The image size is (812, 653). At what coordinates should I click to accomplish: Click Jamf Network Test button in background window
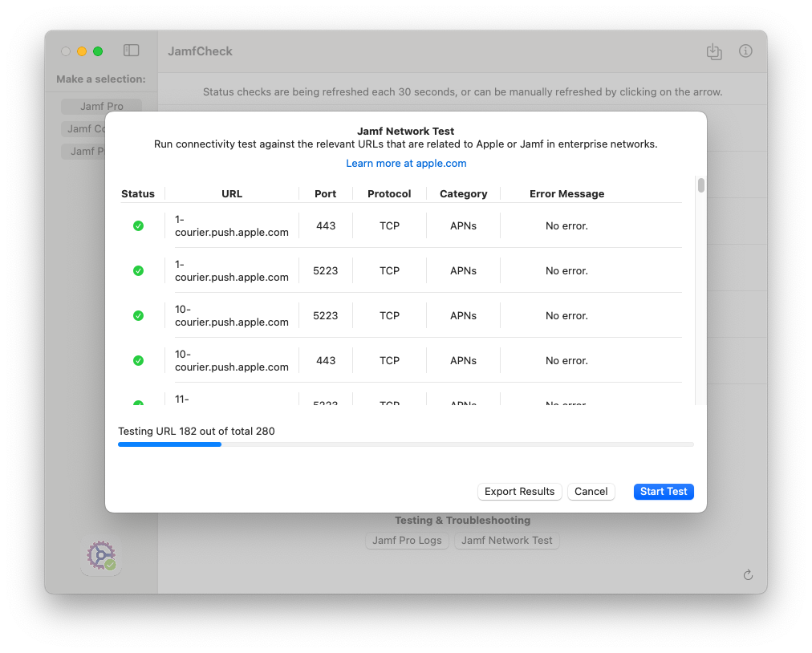point(506,540)
